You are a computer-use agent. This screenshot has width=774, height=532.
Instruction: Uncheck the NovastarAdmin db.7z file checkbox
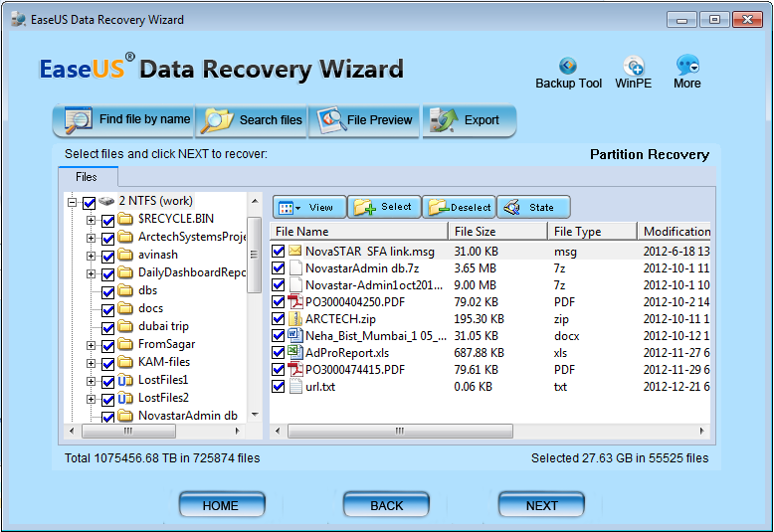click(x=278, y=267)
